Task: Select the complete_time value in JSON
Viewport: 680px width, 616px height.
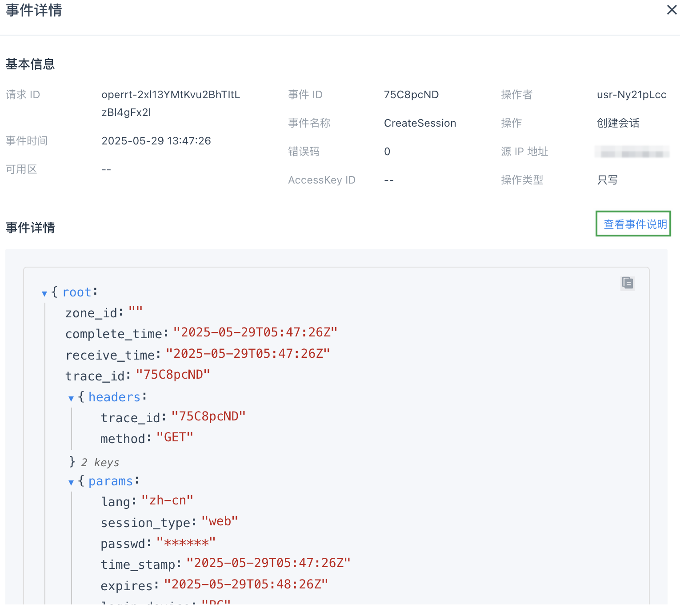Action: (x=255, y=332)
